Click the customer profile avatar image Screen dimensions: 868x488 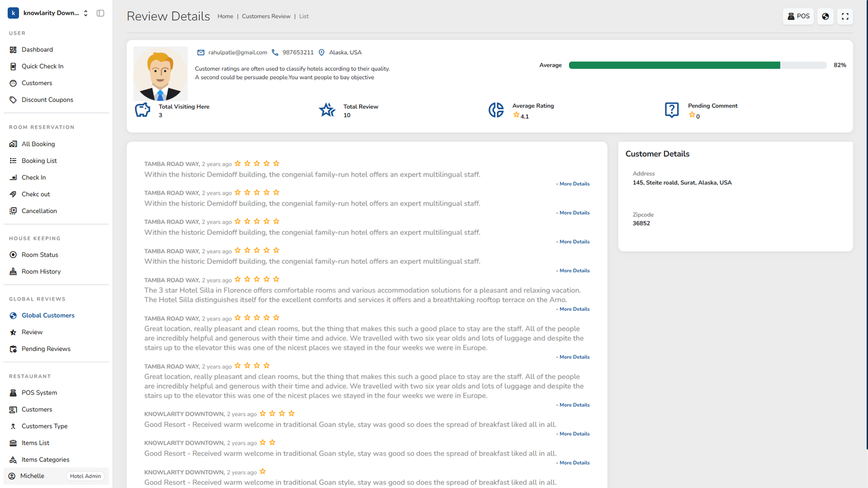(x=160, y=74)
